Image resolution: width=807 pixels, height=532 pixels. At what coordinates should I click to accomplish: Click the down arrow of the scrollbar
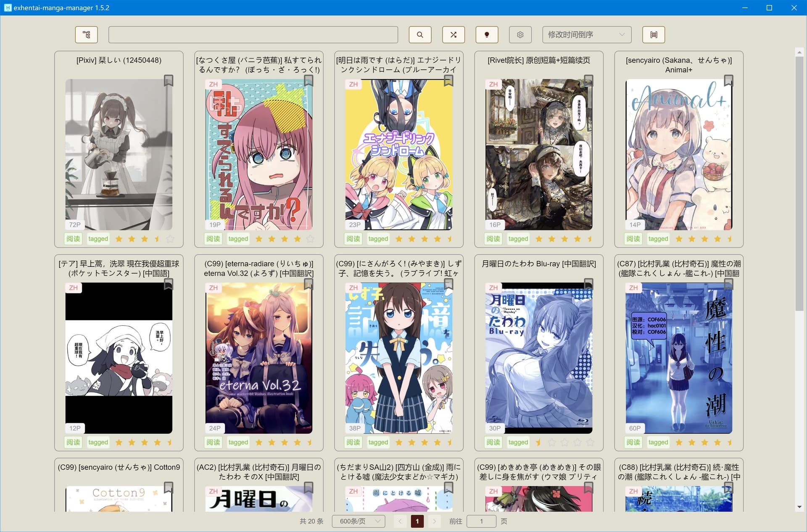coord(799,507)
